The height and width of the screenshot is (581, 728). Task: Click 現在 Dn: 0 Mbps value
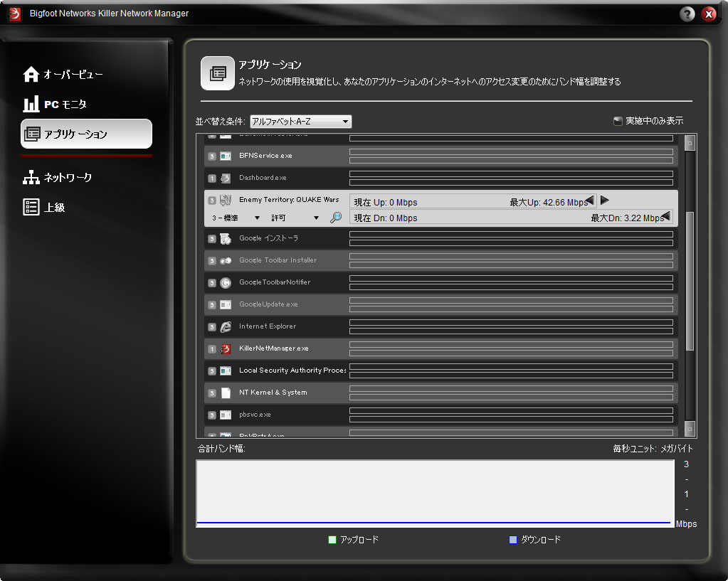tap(386, 218)
